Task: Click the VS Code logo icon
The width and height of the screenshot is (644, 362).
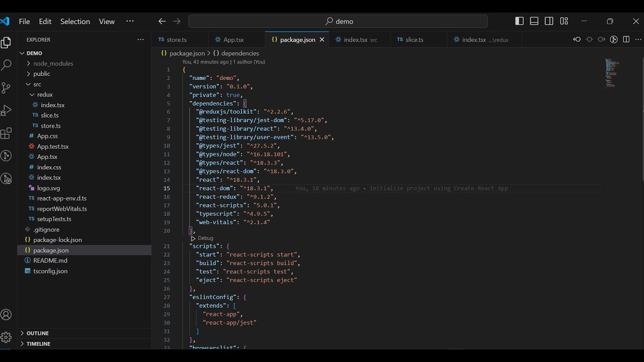Action: [x=5, y=21]
